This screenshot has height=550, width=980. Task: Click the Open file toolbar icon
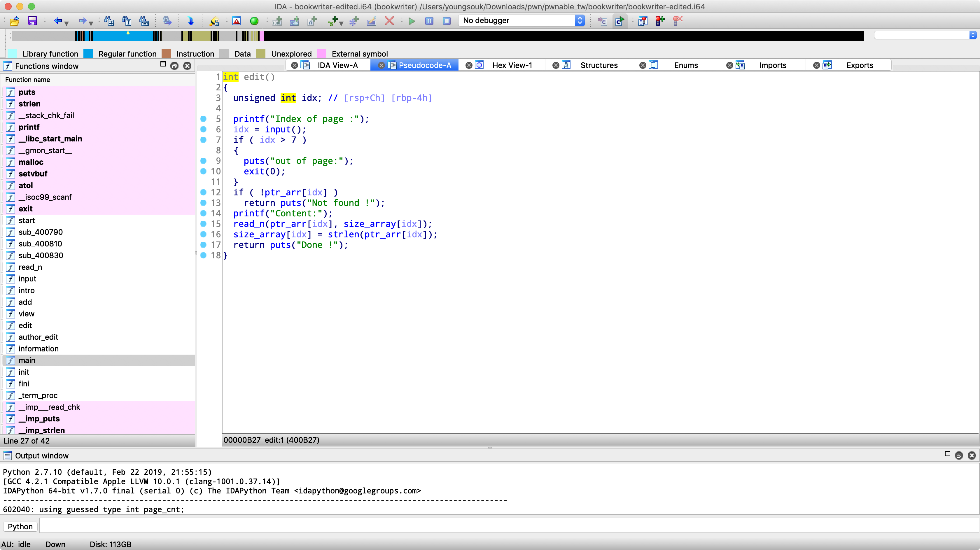coord(15,21)
